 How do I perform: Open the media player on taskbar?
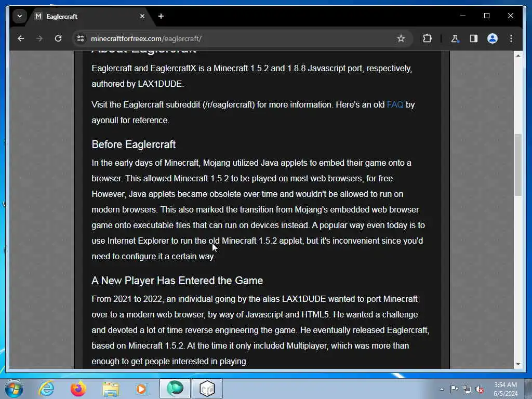pyautogui.click(x=142, y=389)
